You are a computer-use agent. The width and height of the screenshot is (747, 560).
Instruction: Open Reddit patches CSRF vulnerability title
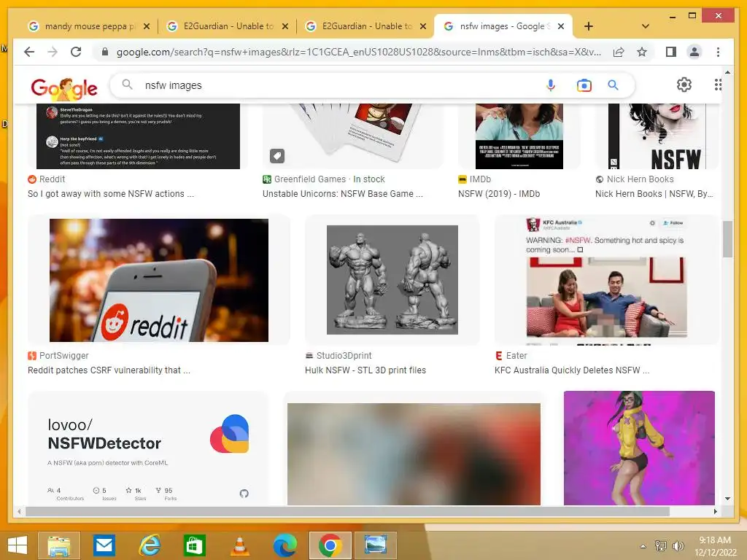point(109,370)
